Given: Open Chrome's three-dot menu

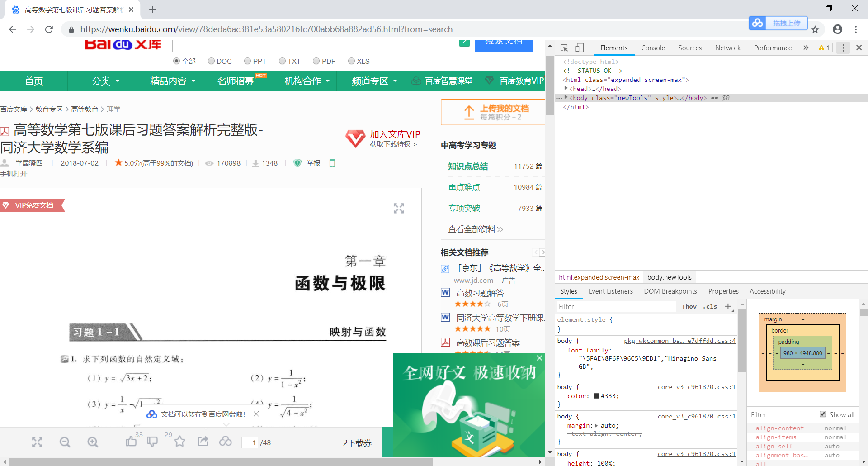Looking at the screenshot, I should (x=856, y=29).
